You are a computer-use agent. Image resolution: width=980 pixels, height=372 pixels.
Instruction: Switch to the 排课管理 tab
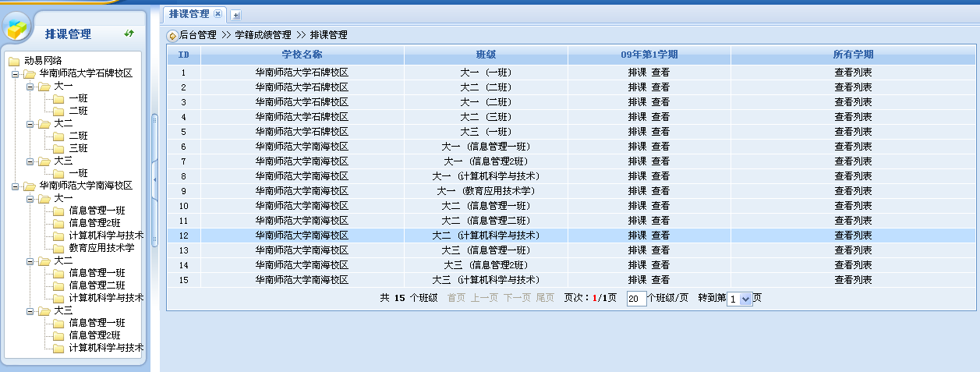[189, 14]
